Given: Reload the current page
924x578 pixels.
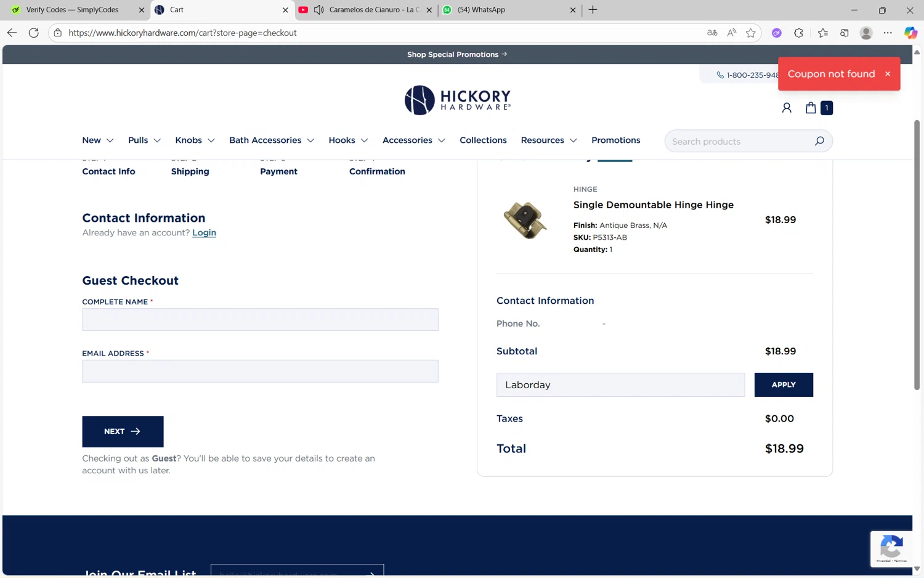Looking at the screenshot, I should (x=34, y=33).
